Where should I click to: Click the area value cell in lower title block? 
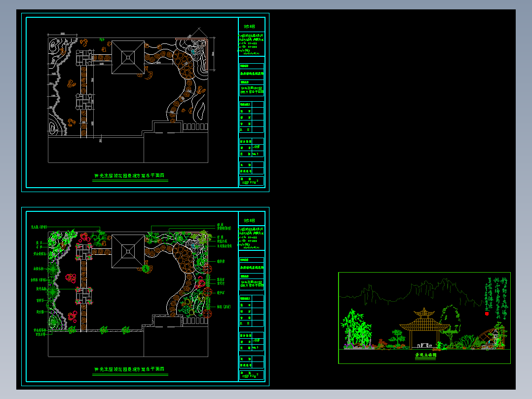(x=251, y=375)
